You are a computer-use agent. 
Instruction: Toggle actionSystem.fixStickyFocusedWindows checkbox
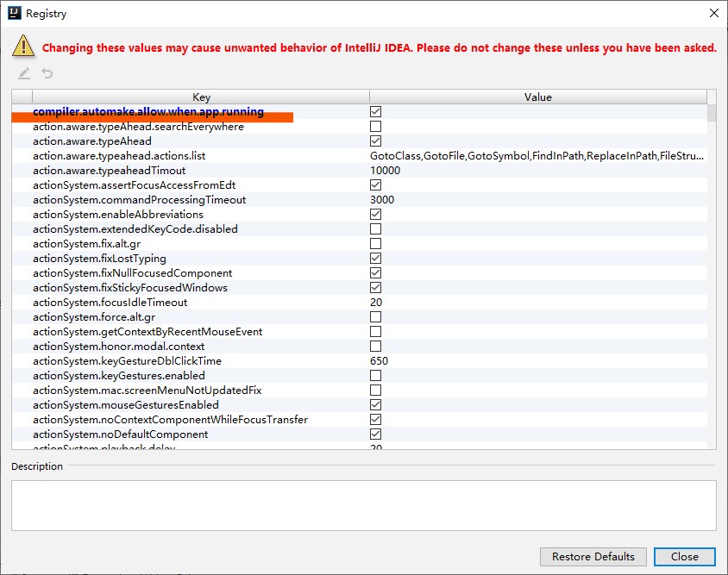pyautogui.click(x=375, y=288)
